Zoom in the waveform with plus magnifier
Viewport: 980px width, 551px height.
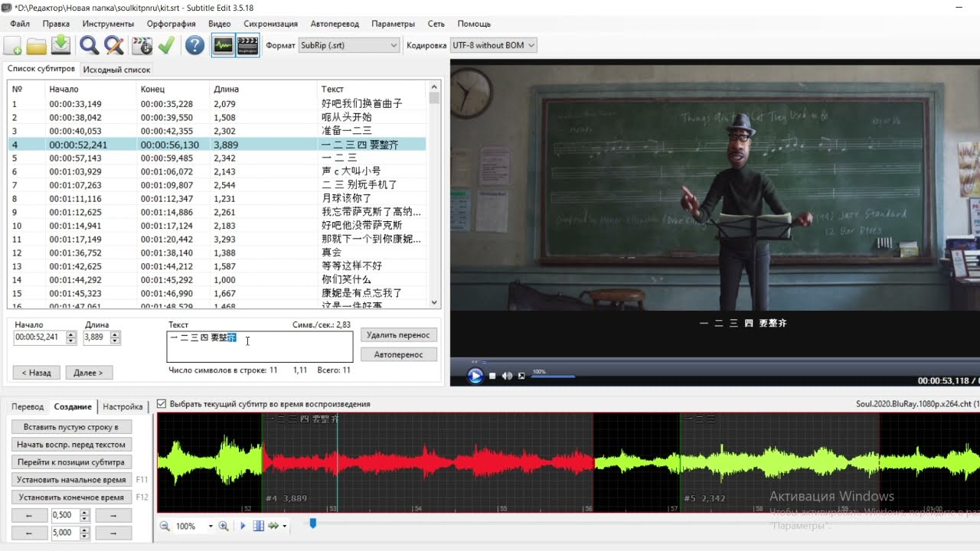(224, 526)
